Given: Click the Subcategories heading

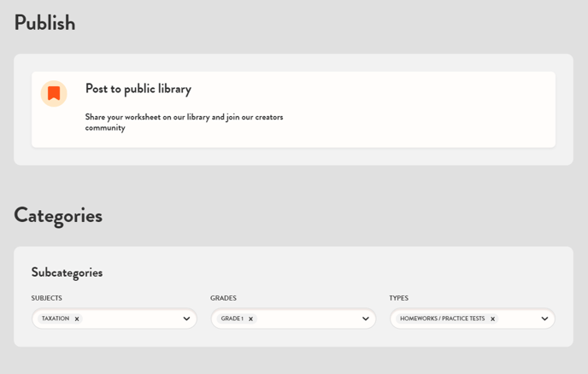Looking at the screenshot, I should pyautogui.click(x=67, y=272).
